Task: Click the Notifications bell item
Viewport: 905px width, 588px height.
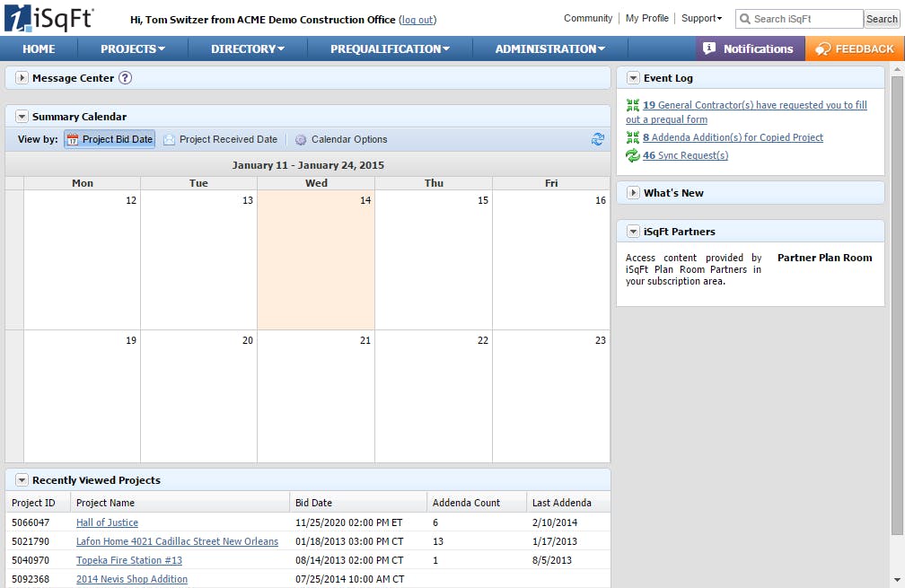Action: coord(750,48)
